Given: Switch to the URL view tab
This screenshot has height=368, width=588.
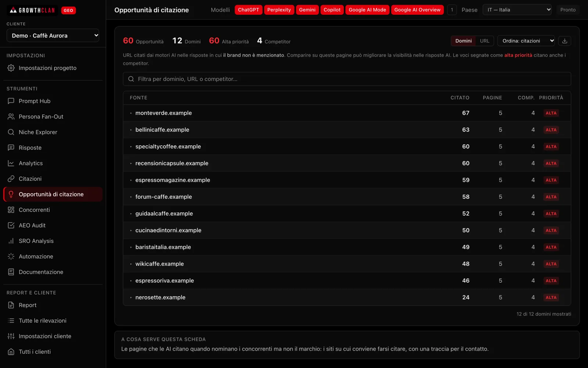Looking at the screenshot, I should click(x=484, y=41).
